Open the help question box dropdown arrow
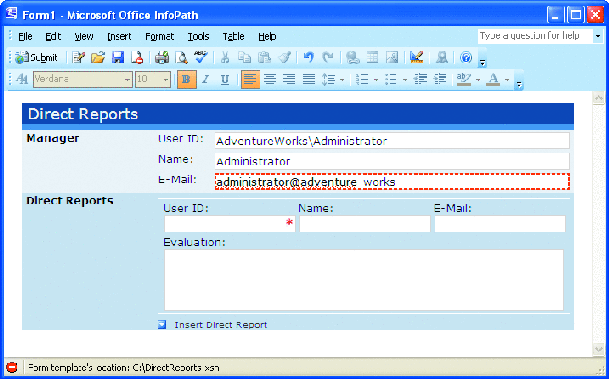The height and width of the screenshot is (379, 609). tap(598, 36)
